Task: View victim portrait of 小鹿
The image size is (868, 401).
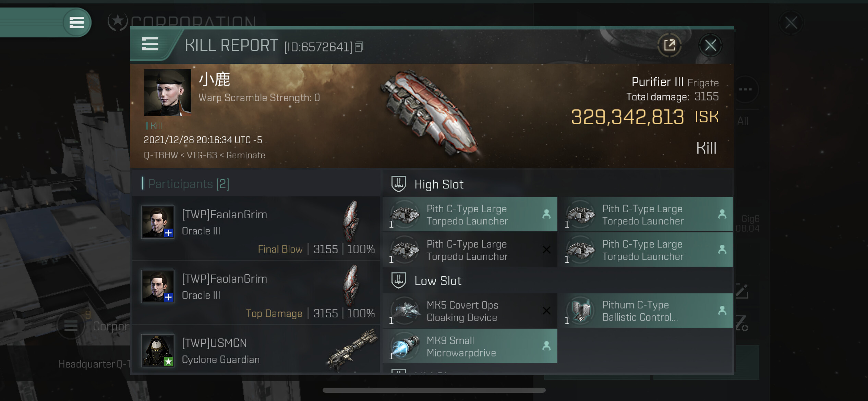Action: pos(168,93)
